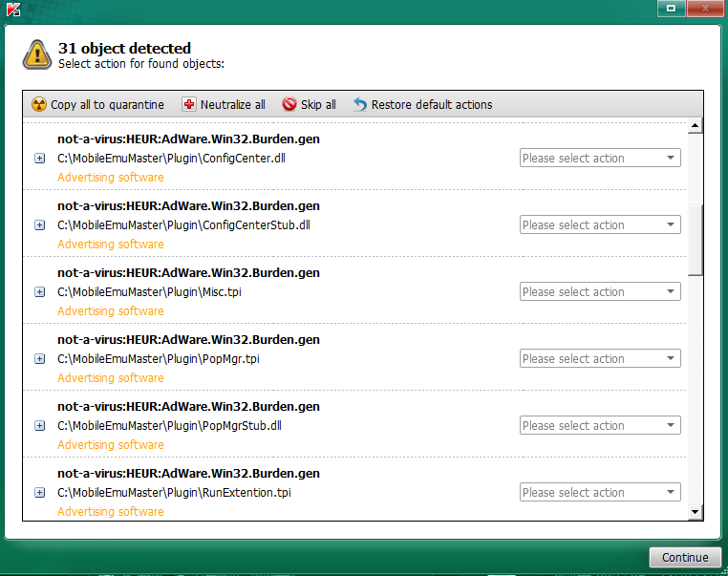Click the scrollbar up arrow
The image size is (728, 576).
click(x=695, y=125)
